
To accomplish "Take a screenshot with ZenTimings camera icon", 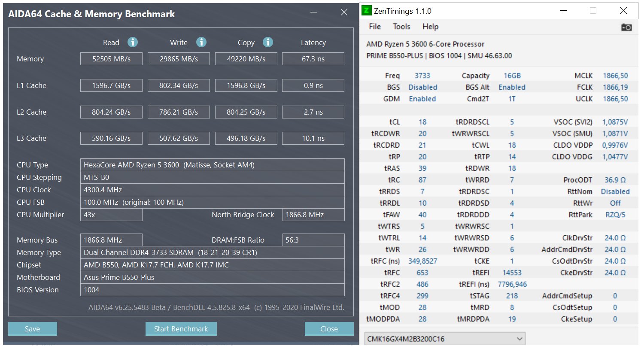I will (x=626, y=27).
